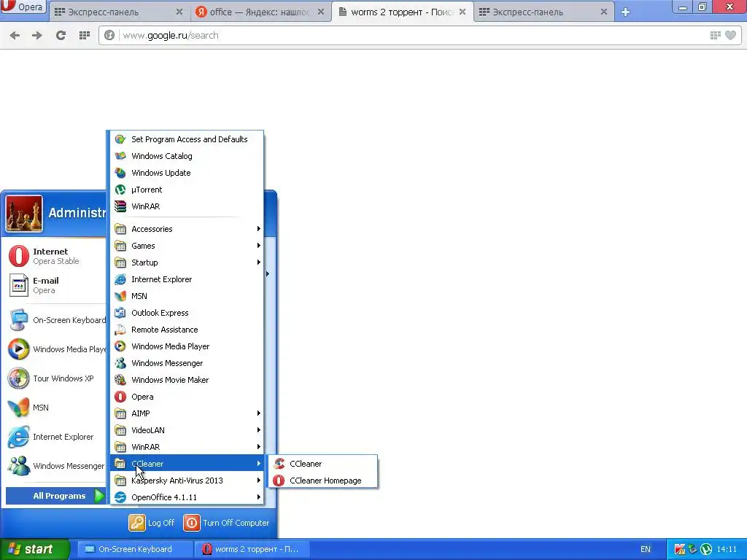Image resolution: width=747 pixels, height=560 pixels.
Task: Expand OpenOffice 4.1.11 folder
Action: click(187, 497)
